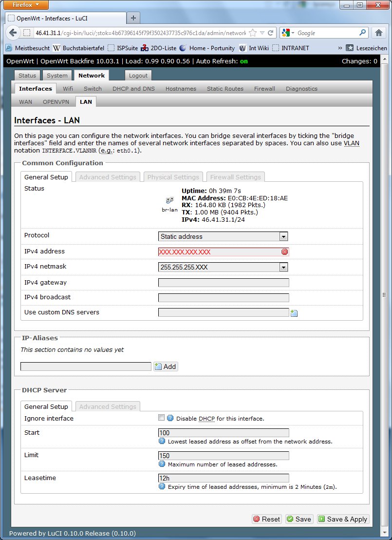Open the Protocol dropdown
This screenshot has width=392, height=540.
(x=223, y=236)
